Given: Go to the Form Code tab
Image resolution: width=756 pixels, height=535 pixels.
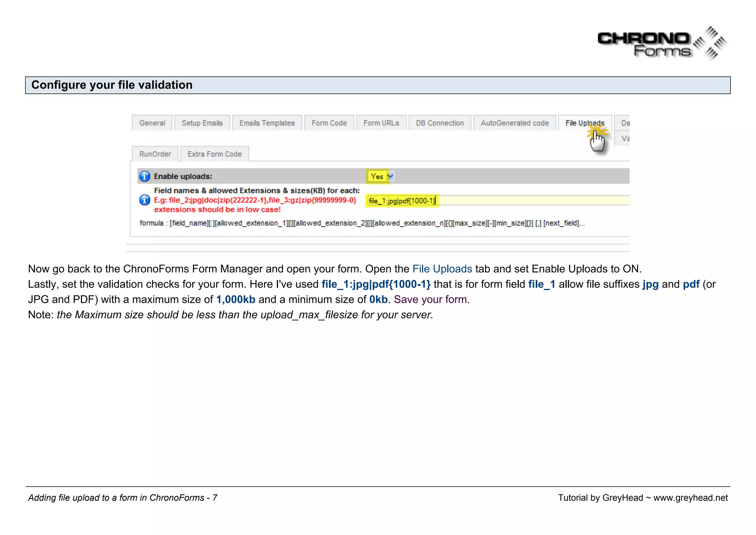Looking at the screenshot, I should (x=329, y=123).
